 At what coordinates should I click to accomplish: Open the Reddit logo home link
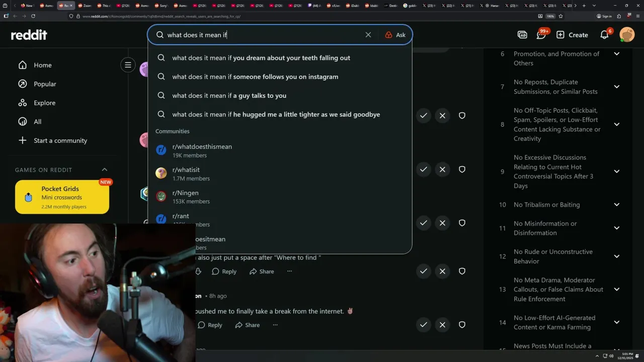point(29,35)
